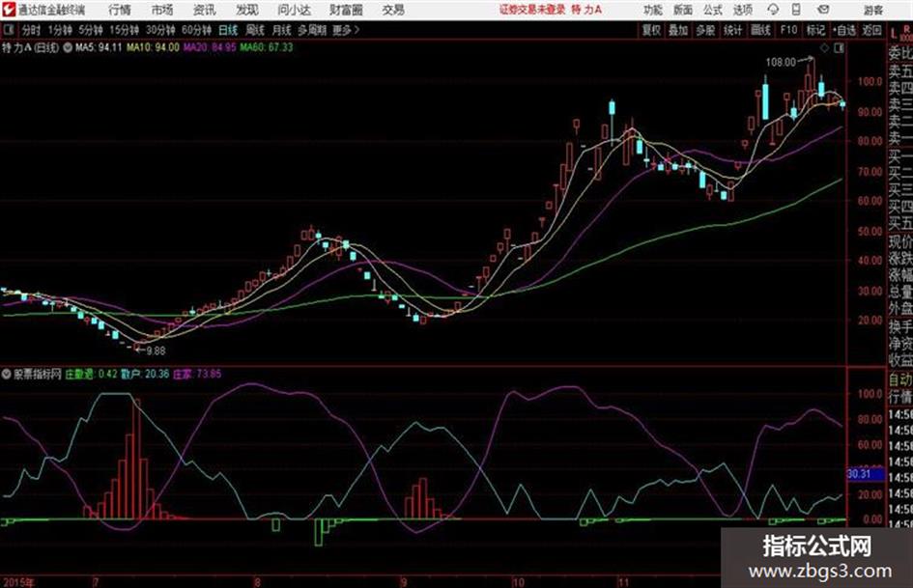Switch to 周线 period tab
Image resolution: width=913 pixels, height=588 pixels.
255,30
